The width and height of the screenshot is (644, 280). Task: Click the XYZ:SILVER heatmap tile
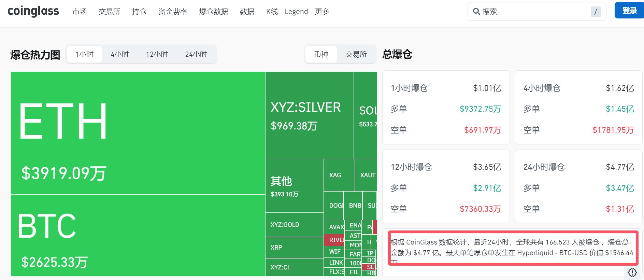pos(309,115)
